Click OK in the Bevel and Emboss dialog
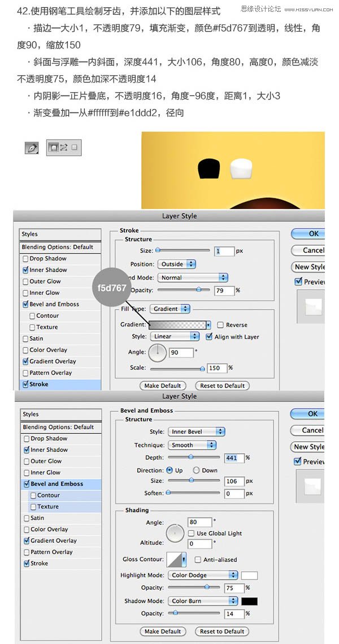Viewport: 339px width, 644px height. [x=307, y=414]
